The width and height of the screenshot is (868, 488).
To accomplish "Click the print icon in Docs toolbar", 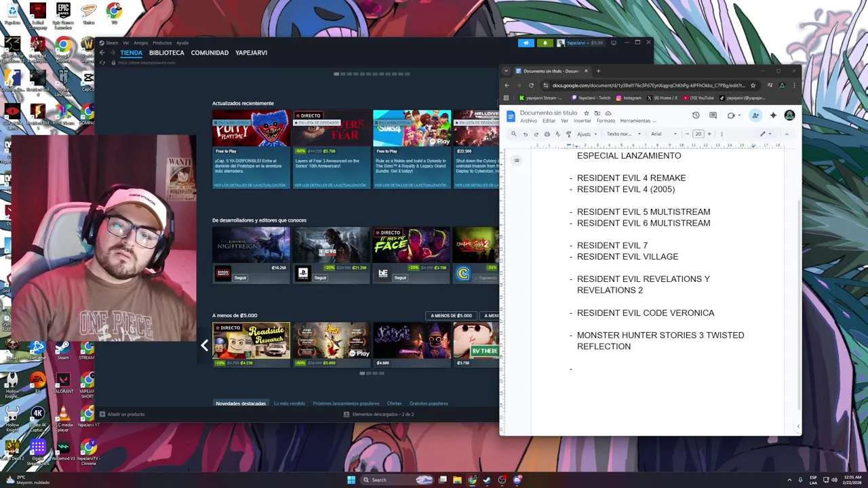I will tap(547, 134).
